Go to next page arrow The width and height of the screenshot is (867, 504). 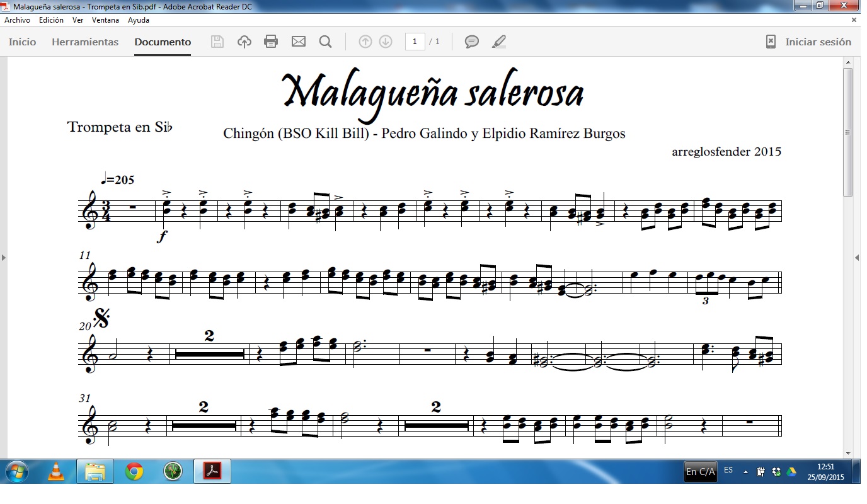point(386,42)
